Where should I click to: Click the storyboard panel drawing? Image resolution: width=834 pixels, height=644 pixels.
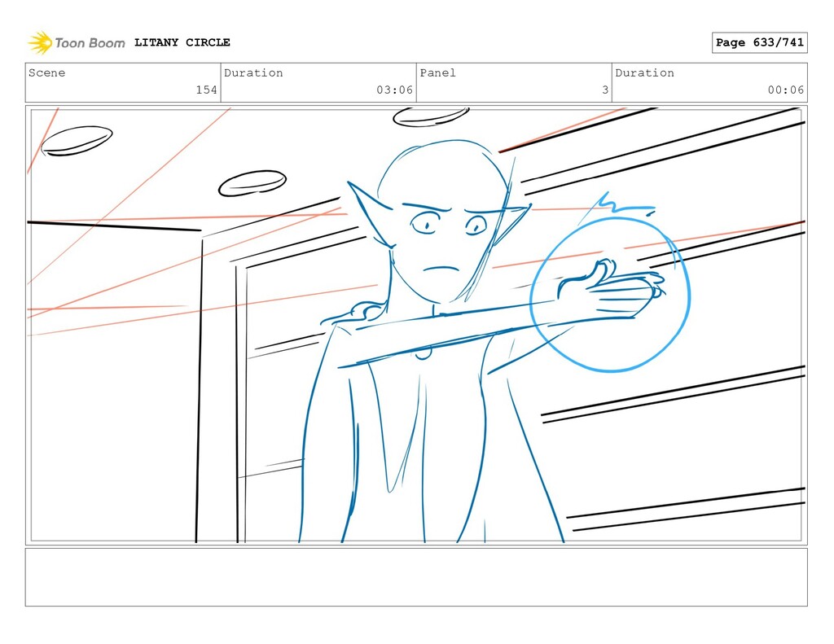(416, 326)
